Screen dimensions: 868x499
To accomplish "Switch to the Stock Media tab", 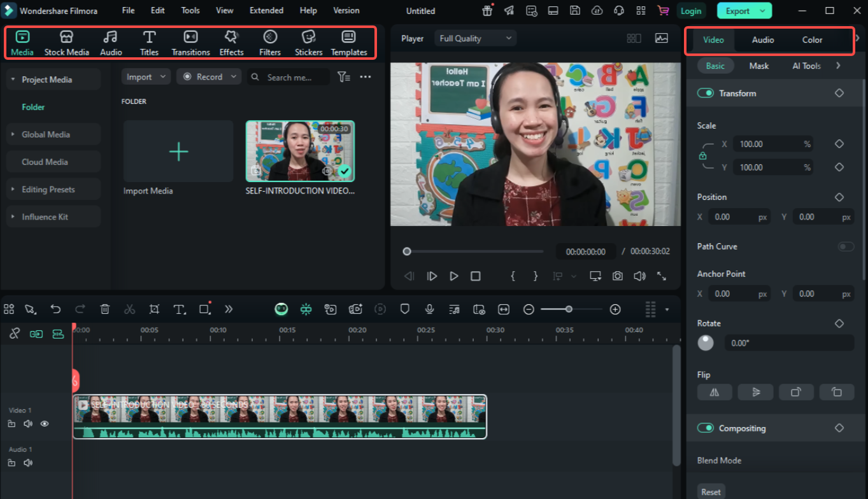I will (x=66, y=43).
